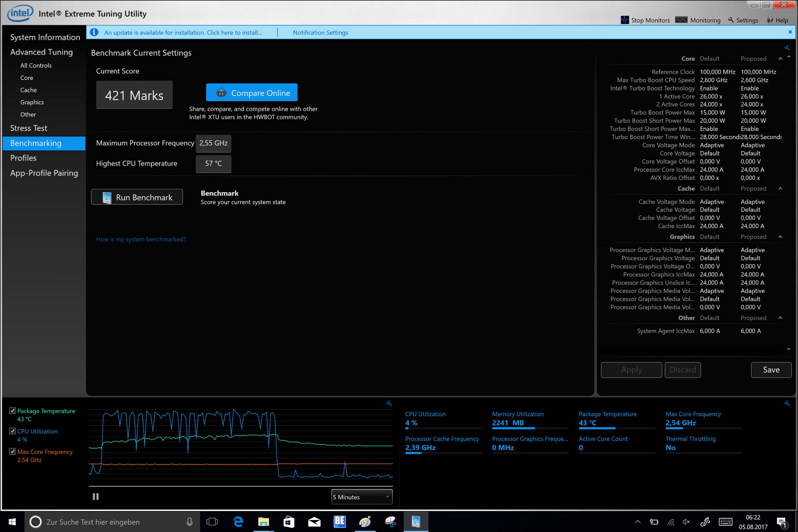Open Action Center notifications
This screenshot has width=798, height=532.
click(x=782, y=522)
